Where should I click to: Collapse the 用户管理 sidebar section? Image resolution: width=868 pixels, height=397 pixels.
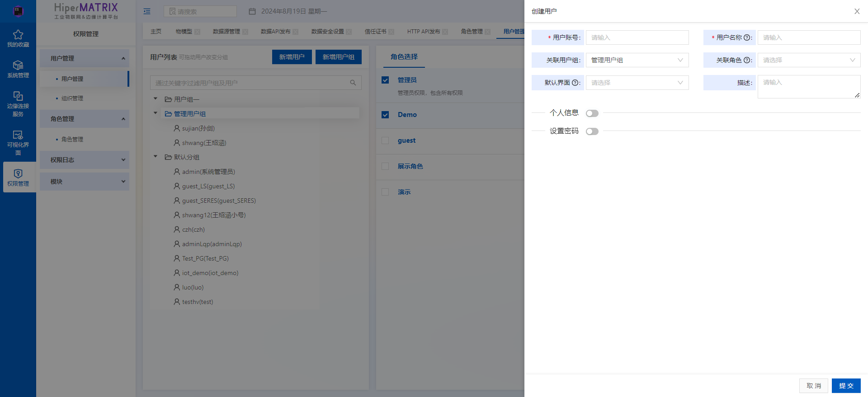click(85, 58)
